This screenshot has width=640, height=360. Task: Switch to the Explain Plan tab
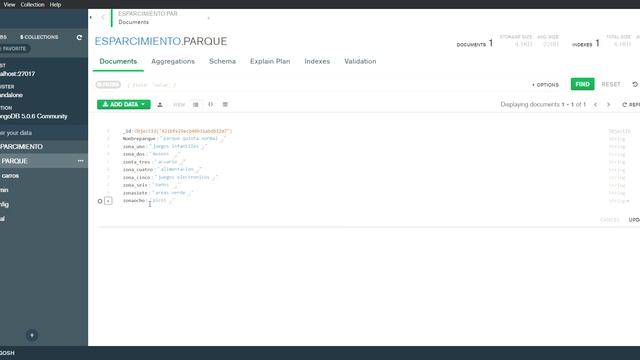270,61
